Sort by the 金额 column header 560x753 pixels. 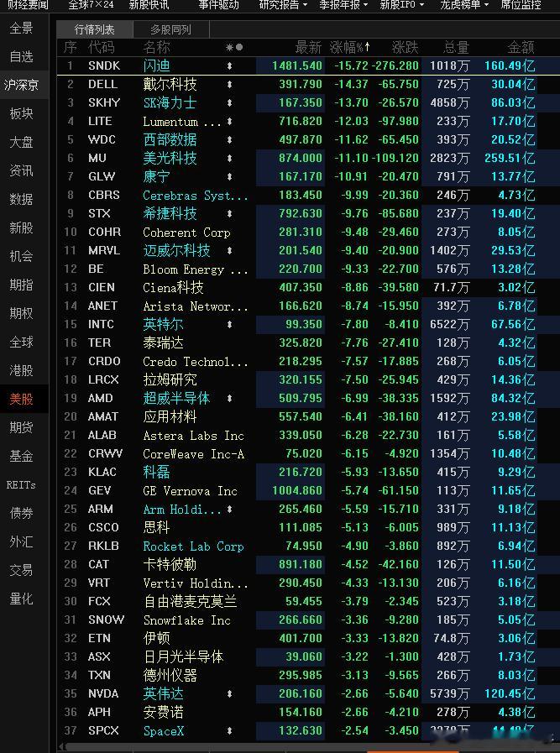pyautogui.click(x=521, y=47)
